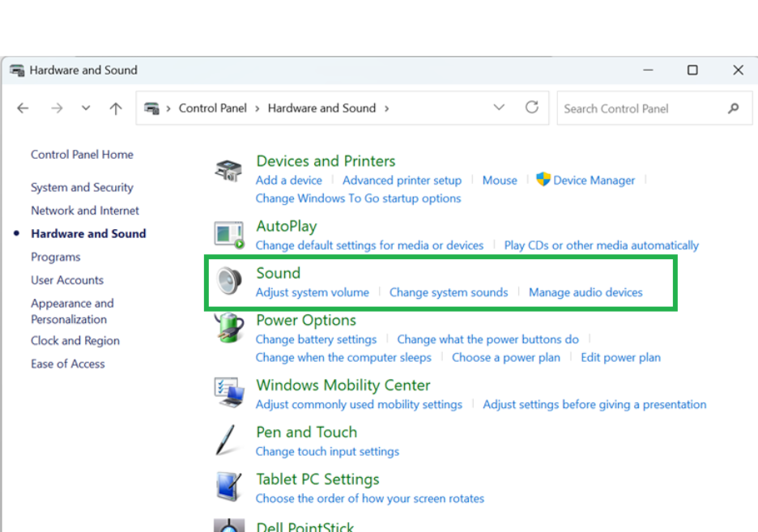
Task: Click Add a device link
Action: pyautogui.click(x=288, y=181)
